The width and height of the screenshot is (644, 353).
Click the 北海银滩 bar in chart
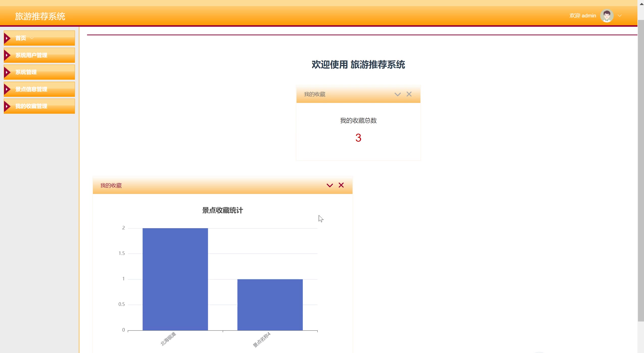click(175, 279)
